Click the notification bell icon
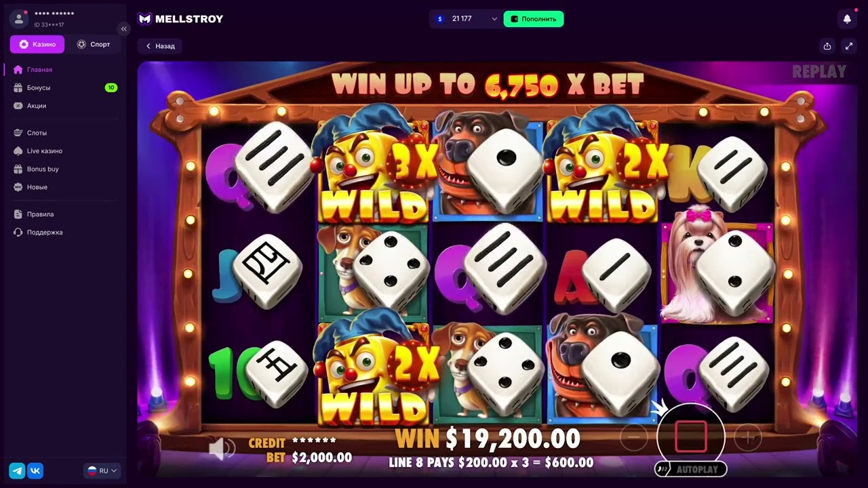The width and height of the screenshot is (868, 488). click(847, 19)
